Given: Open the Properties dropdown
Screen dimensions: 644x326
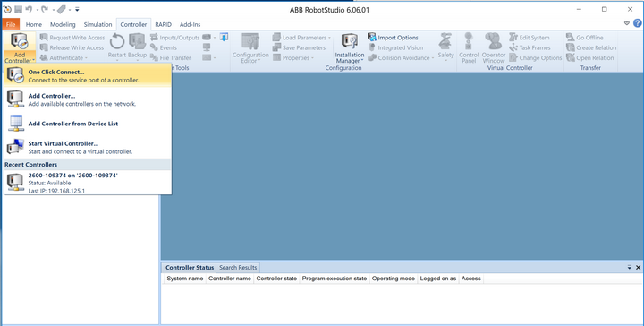Looking at the screenshot, I should pyautogui.click(x=292, y=58).
